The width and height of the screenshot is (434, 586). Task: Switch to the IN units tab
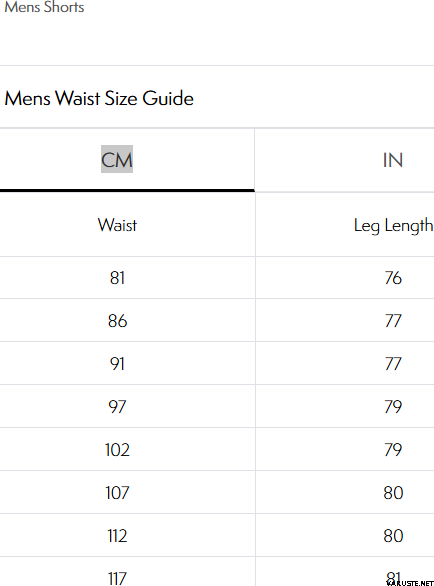393,160
